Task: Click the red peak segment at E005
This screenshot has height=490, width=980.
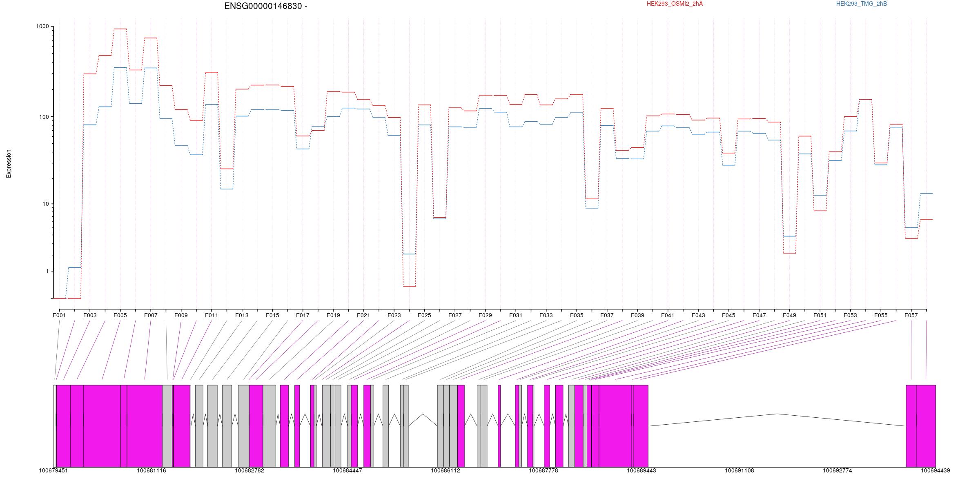Action: click(120, 29)
